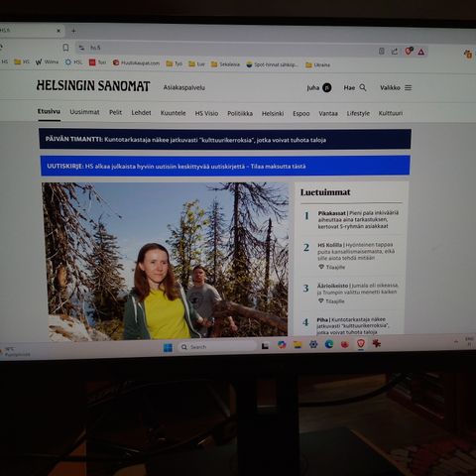This screenshot has width=476, height=476.
Task: Open site settings icon in address bar
Action: pos(81,48)
